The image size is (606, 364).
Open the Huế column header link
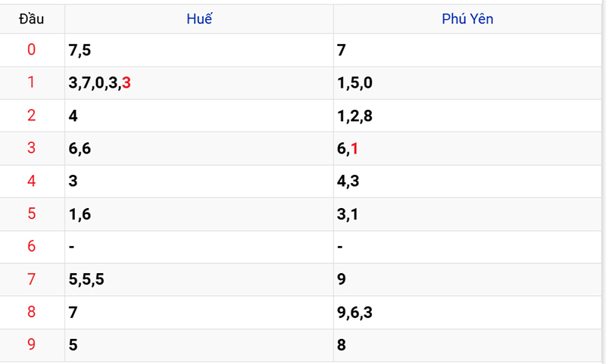point(198,19)
